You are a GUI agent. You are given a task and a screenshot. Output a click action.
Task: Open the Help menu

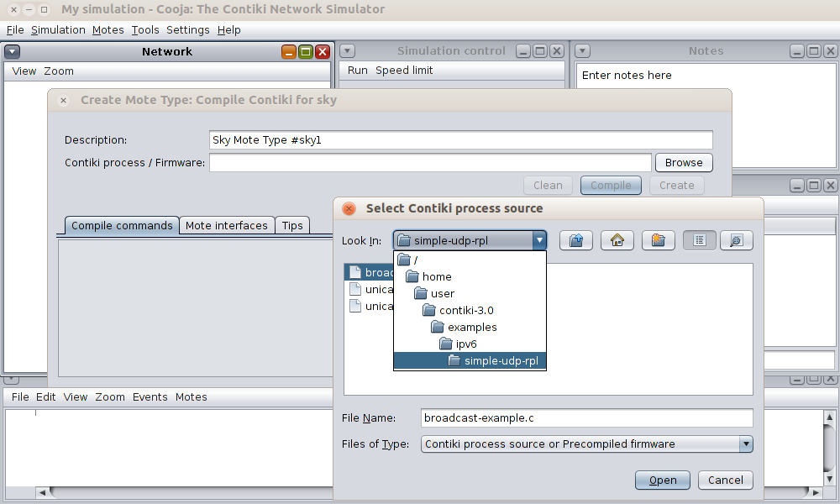pos(228,30)
